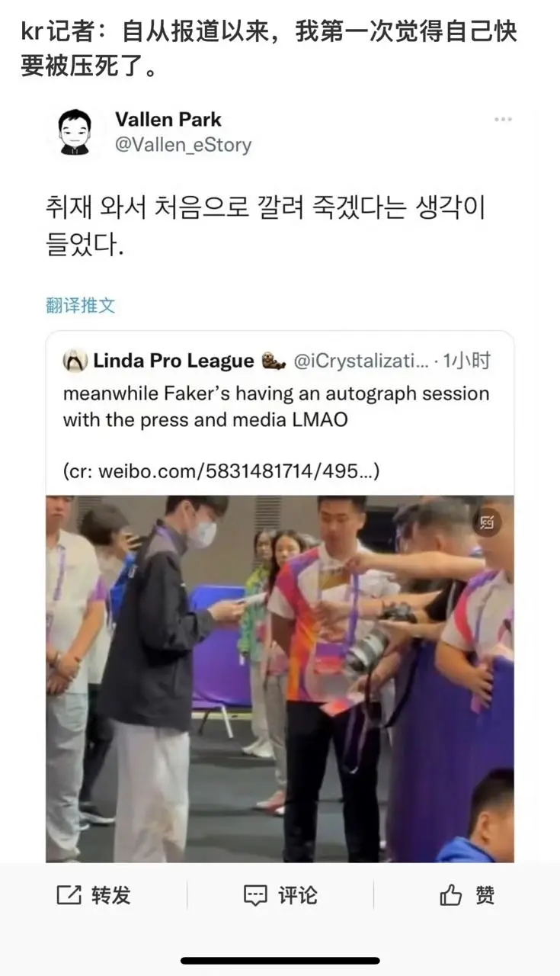Tap the Korean tweet text body
The height and width of the screenshot is (976, 560).
(x=265, y=226)
